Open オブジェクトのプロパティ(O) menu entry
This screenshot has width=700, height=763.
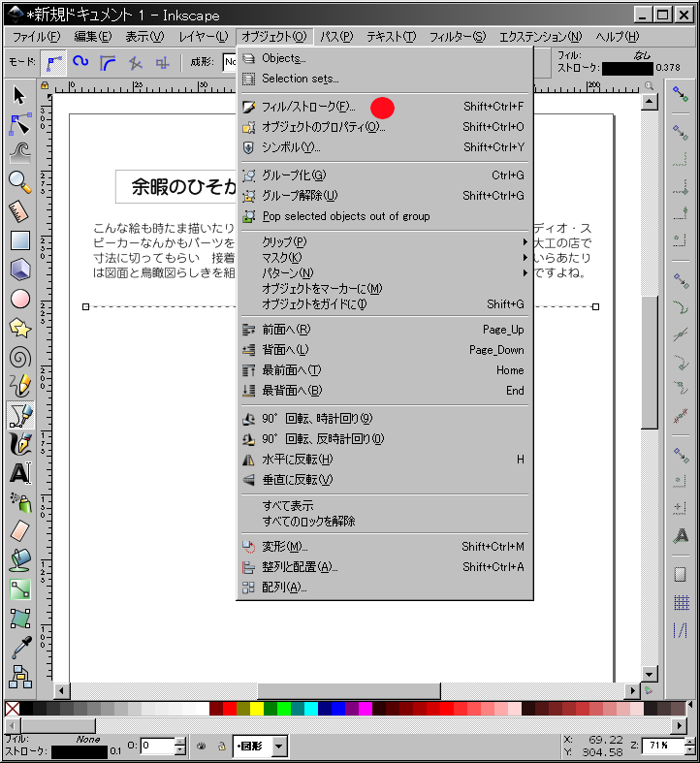pos(385,127)
